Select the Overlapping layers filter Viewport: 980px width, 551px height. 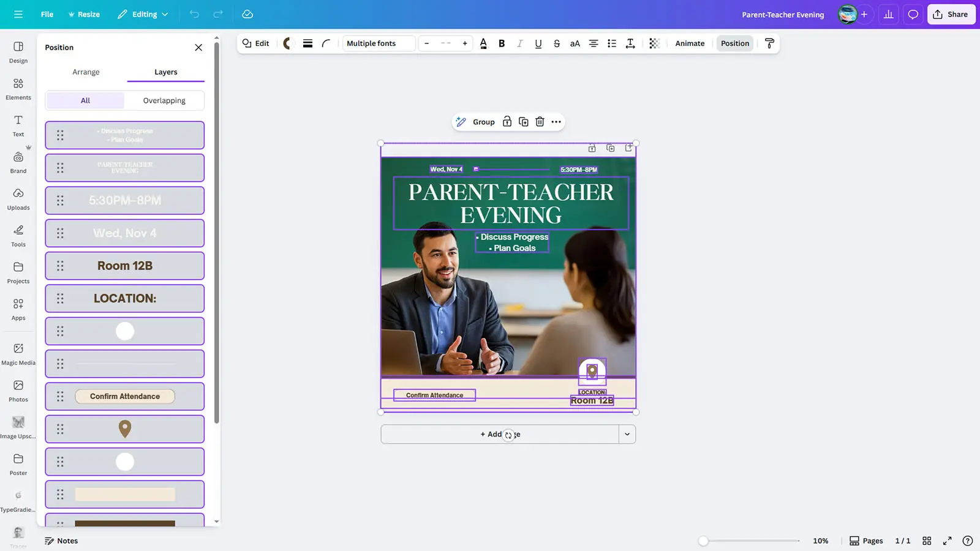click(x=164, y=100)
